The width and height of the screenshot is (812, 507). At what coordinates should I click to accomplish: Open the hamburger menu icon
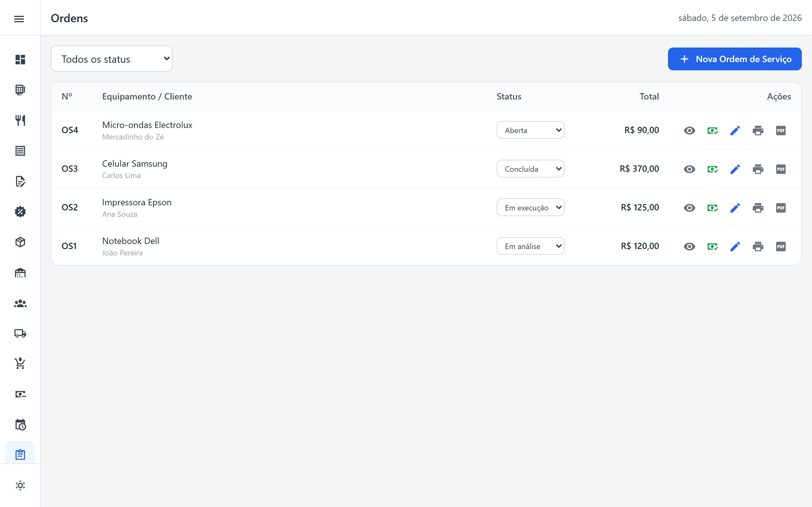(19, 19)
